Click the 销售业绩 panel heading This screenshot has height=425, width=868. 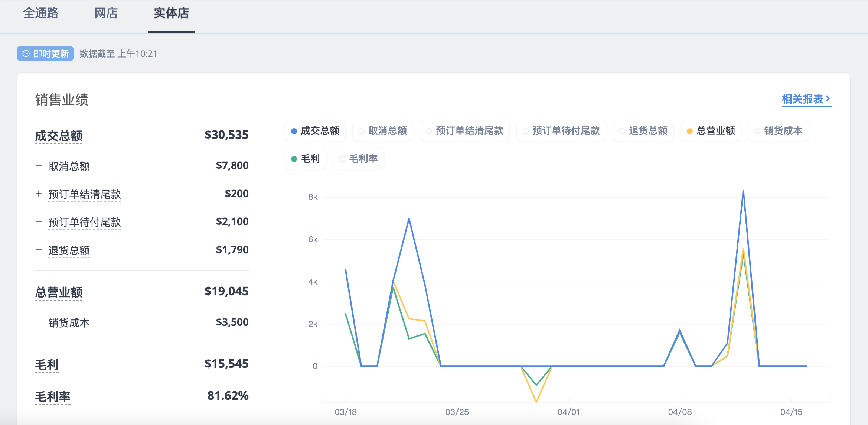coord(62,100)
